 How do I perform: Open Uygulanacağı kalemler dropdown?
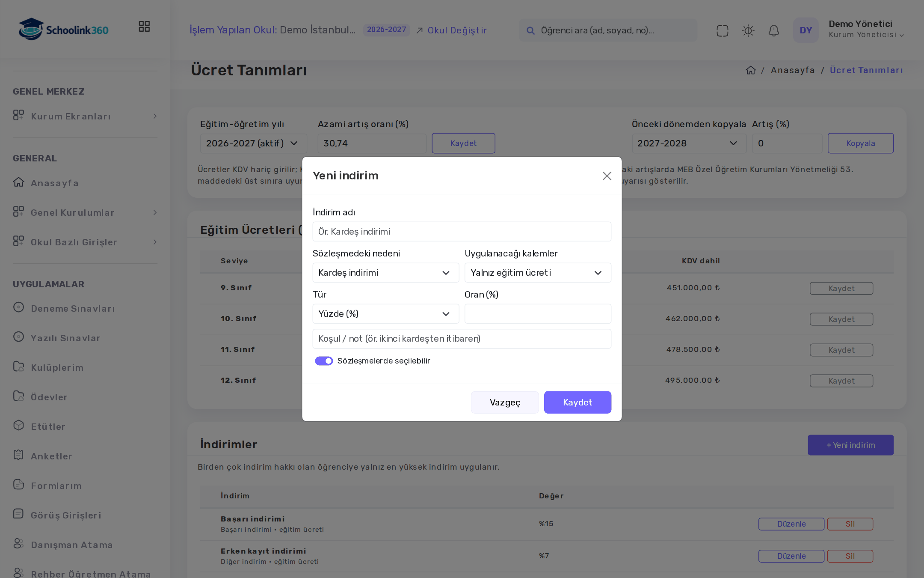[x=538, y=273]
